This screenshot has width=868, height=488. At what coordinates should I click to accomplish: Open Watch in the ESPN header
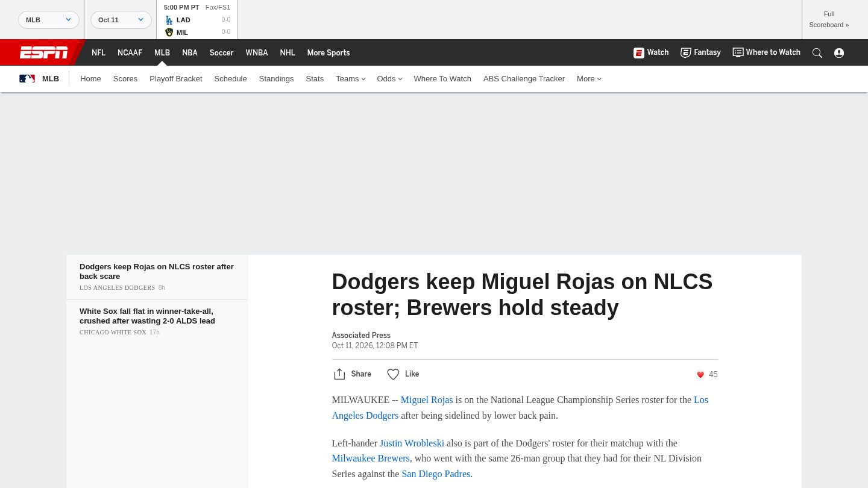coord(651,52)
